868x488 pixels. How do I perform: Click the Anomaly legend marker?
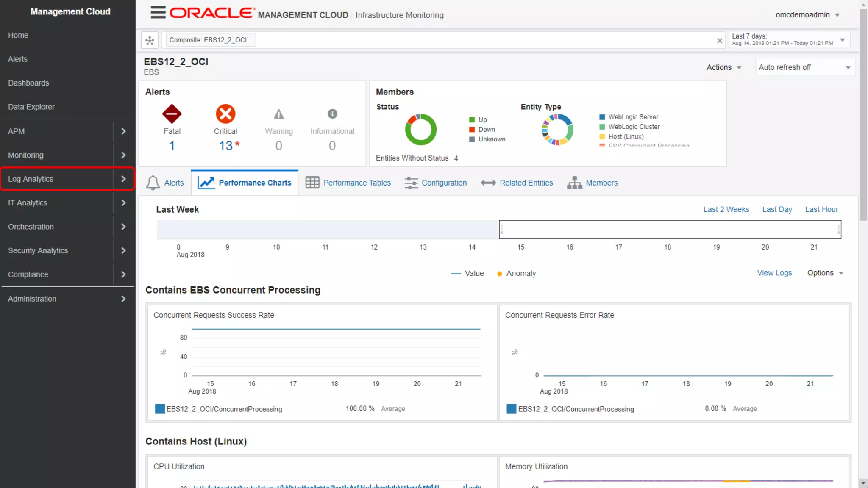click(x=499, y=274)
